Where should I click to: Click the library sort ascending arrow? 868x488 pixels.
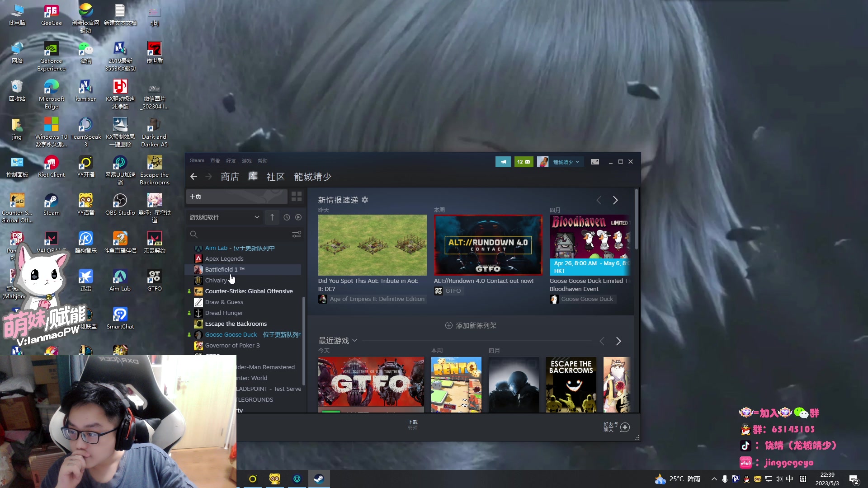(272, 217)
